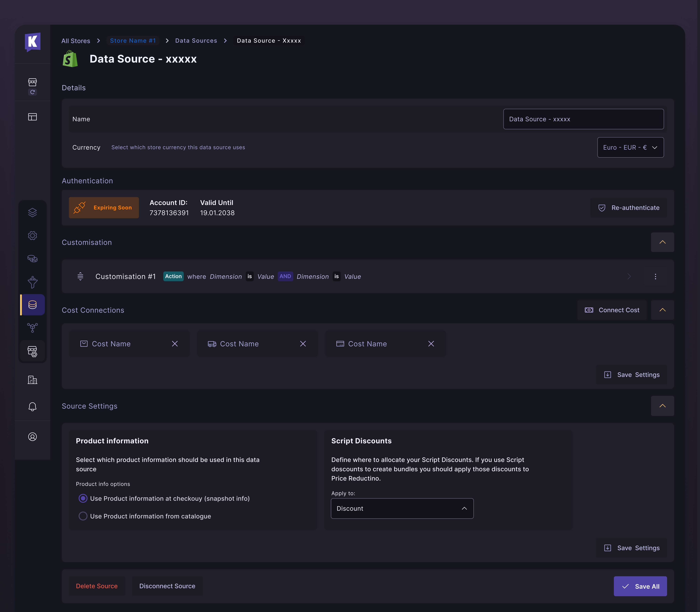The width and height of the screenshot is (700, 612).
Task: Click the store refresh icon in sidebar
Action: pyautogui.click(x=32, y=85)
